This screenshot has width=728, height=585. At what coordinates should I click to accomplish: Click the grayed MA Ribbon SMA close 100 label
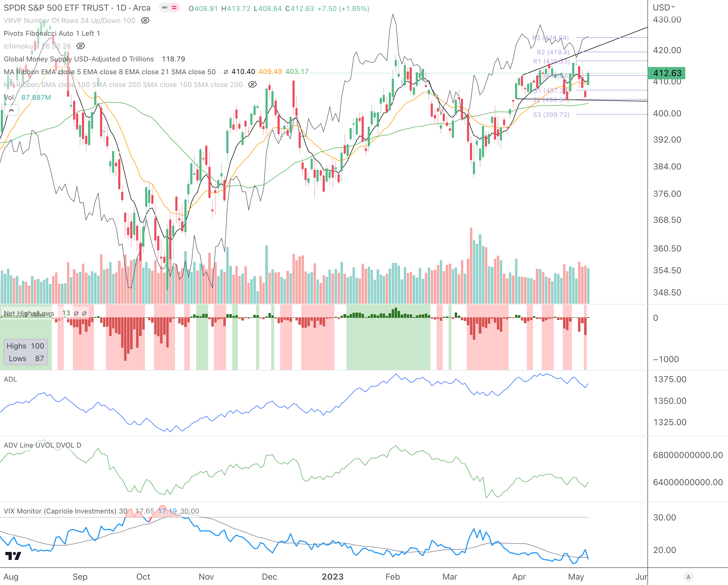point(123,85)
